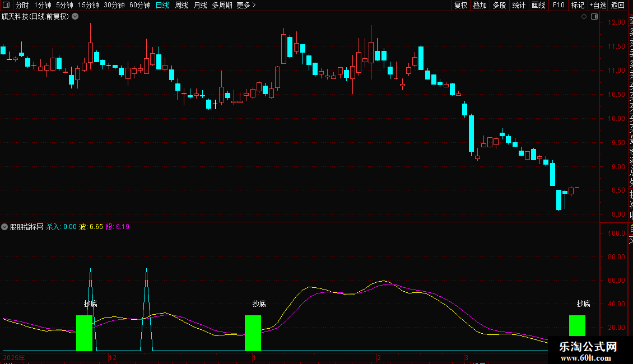
Task: Click the 8.00 price axis label
Action: [x=618, y=214]
